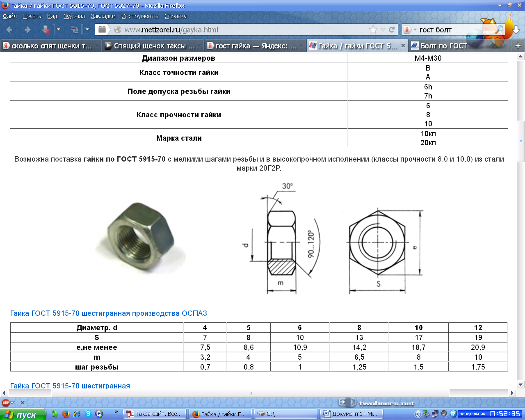Click 'Гайка ГОСТ 5915-70 шестигранная производства ОСПАЗ' link
525x420 pixels.
click(x=109, y=313)
